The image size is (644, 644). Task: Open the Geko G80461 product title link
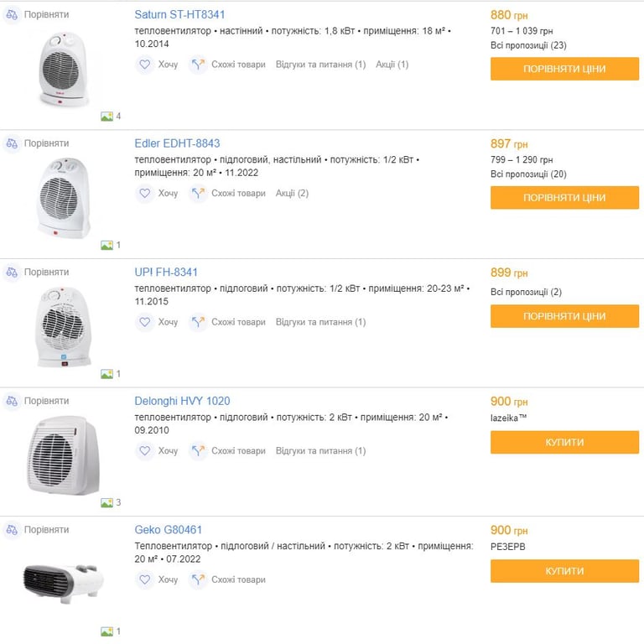(168, 530)
